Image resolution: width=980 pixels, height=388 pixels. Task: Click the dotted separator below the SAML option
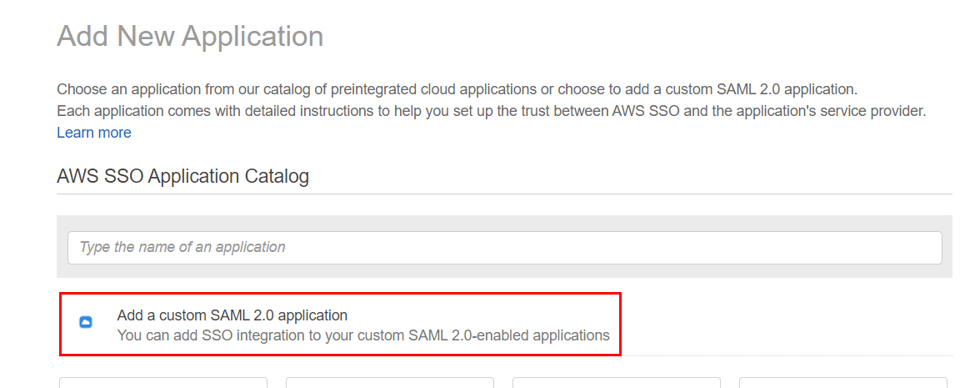coord(787,356)
